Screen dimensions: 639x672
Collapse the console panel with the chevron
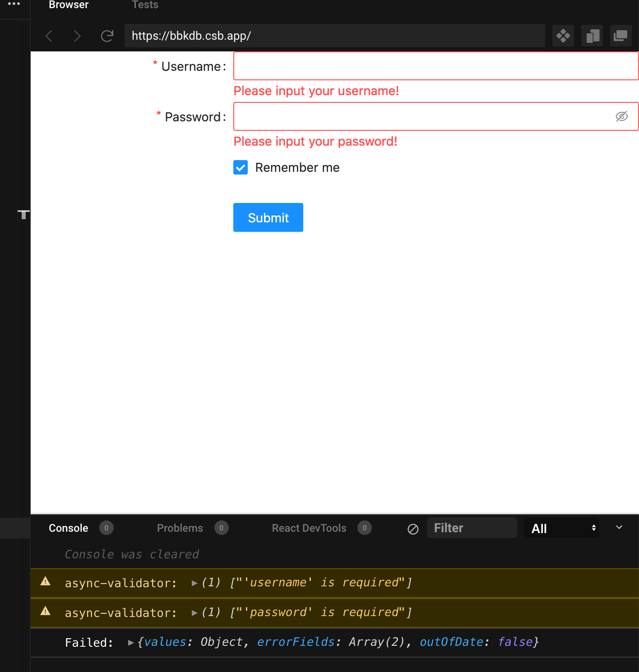pyautogui.click(x=618, y=527)
